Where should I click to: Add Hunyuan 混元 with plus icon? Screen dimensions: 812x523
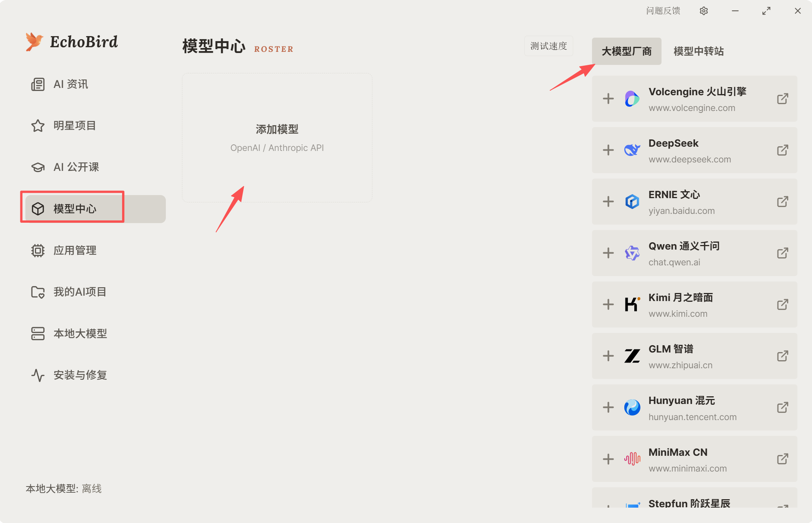pyautogui.click(x=608, y=407)
